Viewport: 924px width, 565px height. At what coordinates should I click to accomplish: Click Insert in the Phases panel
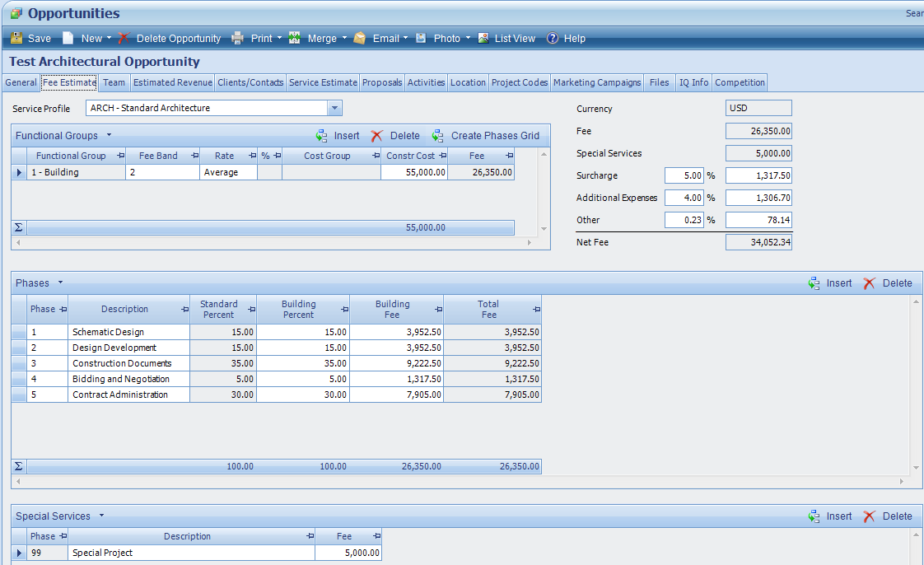(830, 283)
